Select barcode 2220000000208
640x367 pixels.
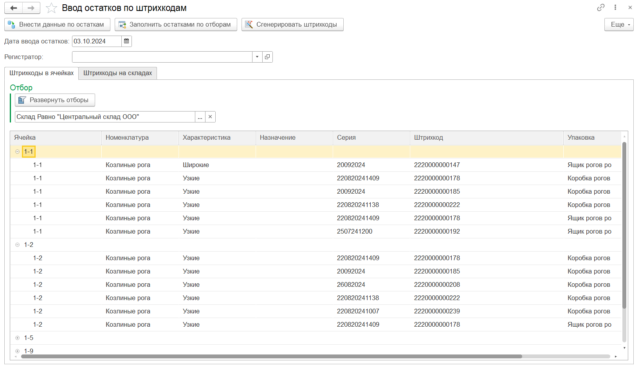[x=437, y=285]
